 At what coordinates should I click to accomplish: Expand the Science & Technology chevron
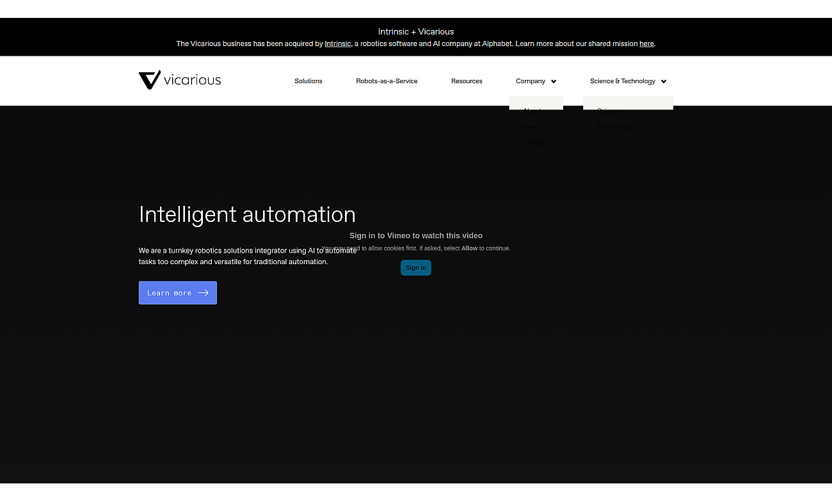(664, 81)
